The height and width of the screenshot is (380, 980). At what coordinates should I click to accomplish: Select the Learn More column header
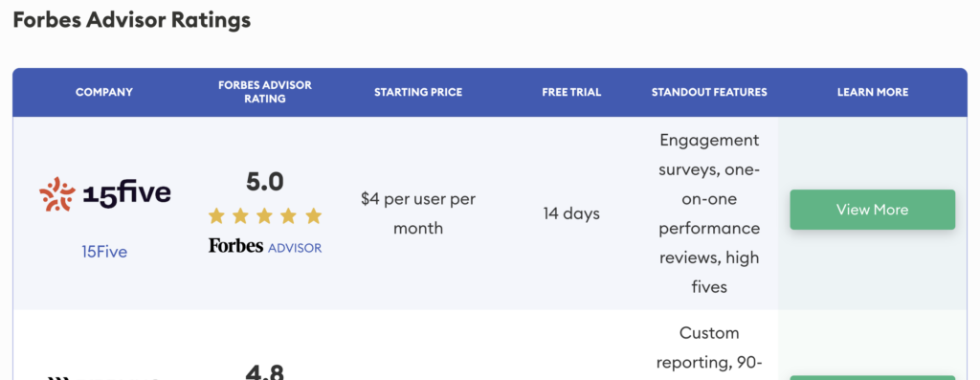coord(873,92)
